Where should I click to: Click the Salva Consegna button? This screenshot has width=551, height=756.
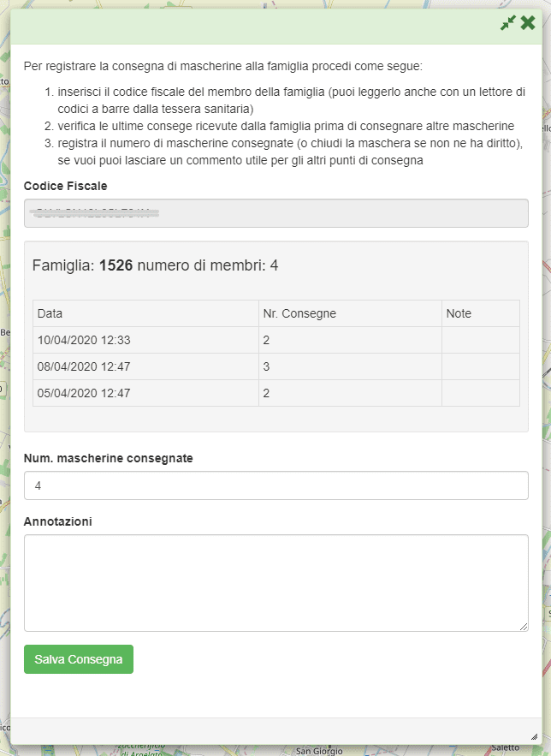(x=78, y=659)
